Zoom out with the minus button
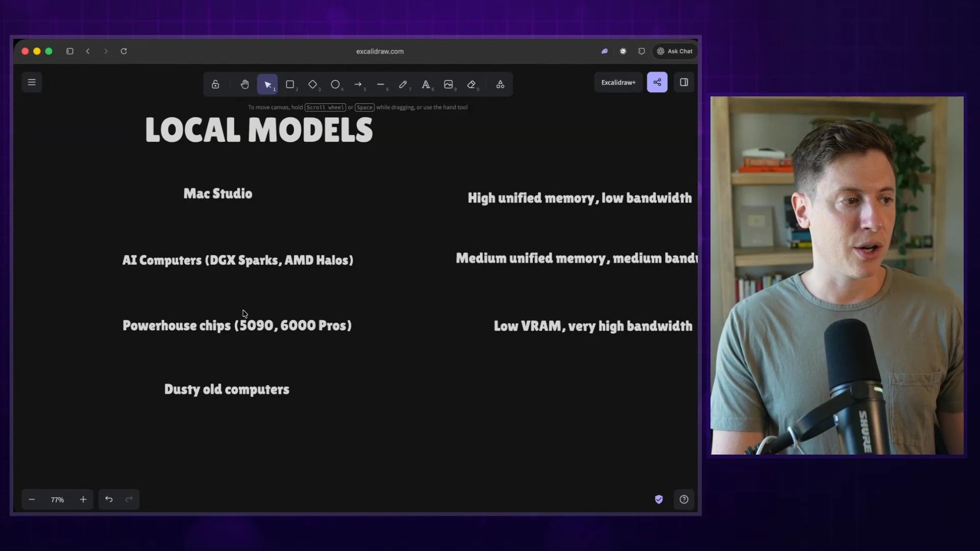The width and height of the screenshot is (980, 551). click(32, 499)
